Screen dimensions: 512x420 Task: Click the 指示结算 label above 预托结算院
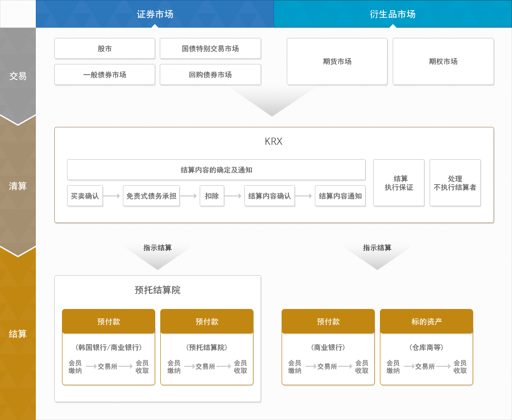[x=157, y=248]
